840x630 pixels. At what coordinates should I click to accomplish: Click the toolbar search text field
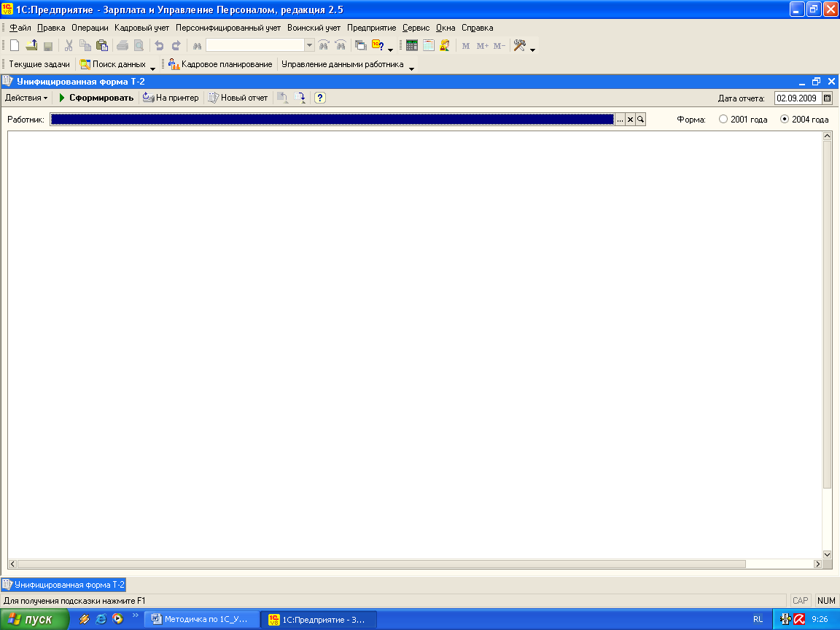point(255,45)
